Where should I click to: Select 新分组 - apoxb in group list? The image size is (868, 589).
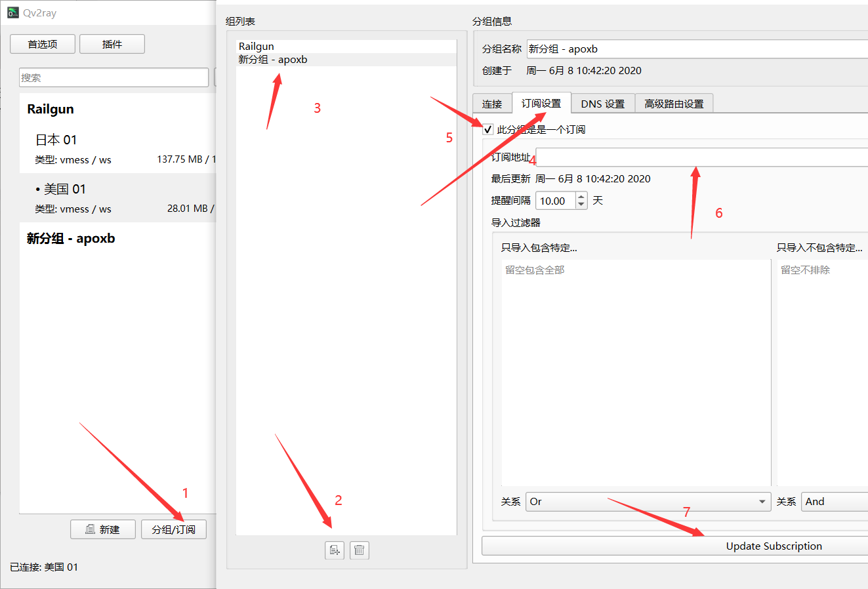(346, 60)
